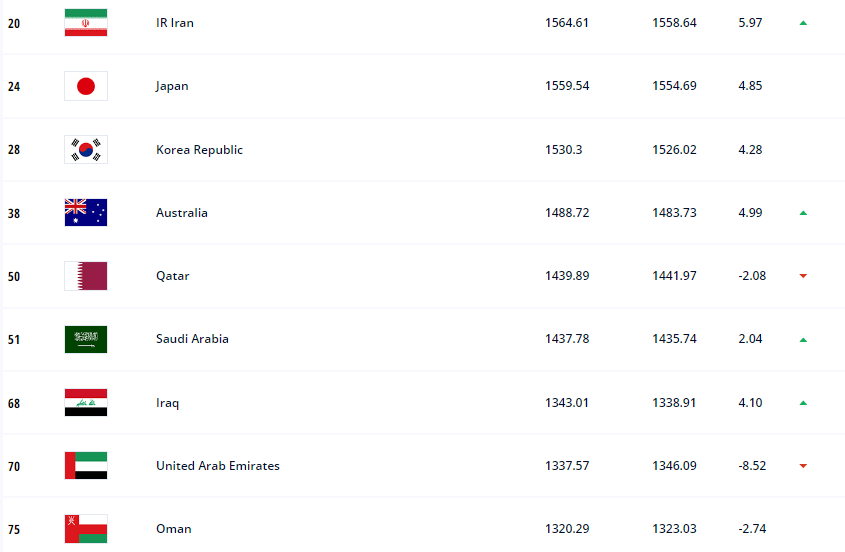Click the green up arrow for Iraq
The height and width of the screenshot is (552, 845).
pyautogui.click(x=803, y=403)
